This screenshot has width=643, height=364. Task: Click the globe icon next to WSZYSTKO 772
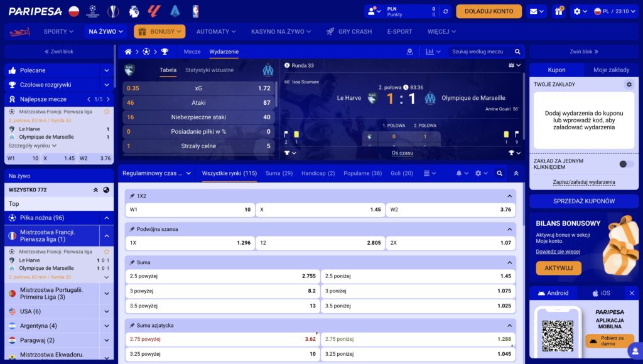pyautogui.click(x=106, y=190)
